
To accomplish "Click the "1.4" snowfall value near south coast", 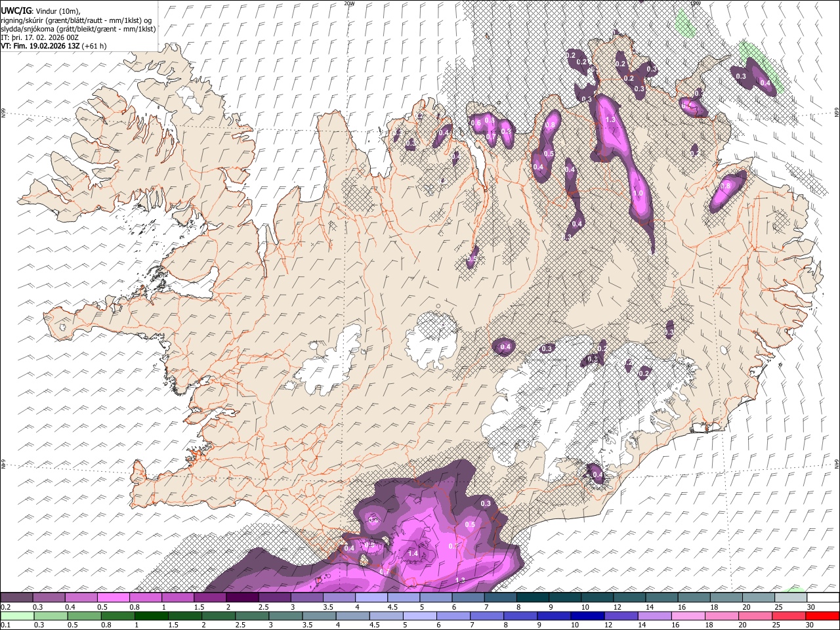I will [x=413, y=554].
